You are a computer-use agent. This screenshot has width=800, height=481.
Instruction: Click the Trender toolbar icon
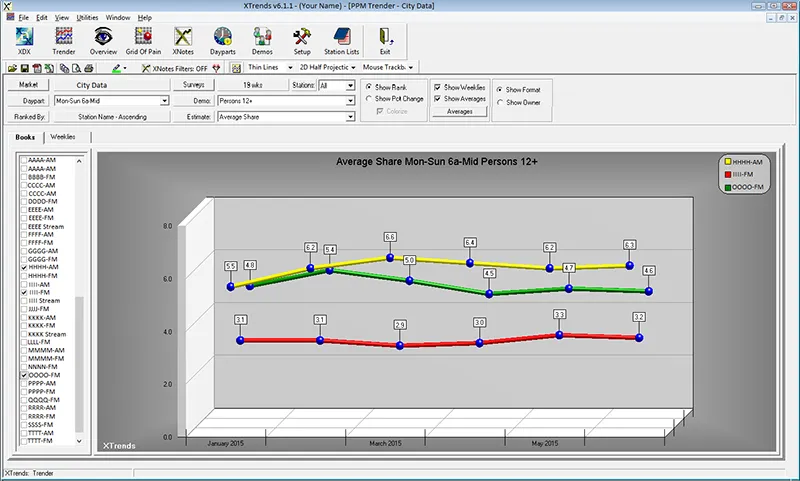(x=63, y=40)
